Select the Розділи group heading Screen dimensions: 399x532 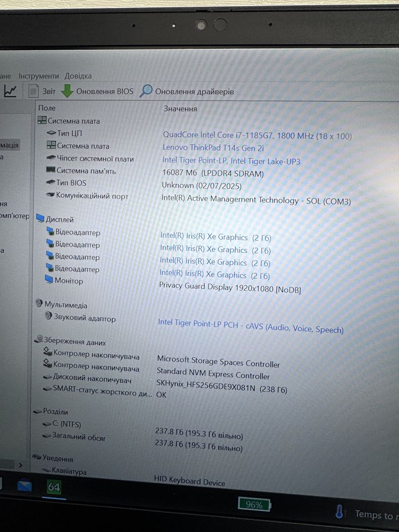coord(55,411)
